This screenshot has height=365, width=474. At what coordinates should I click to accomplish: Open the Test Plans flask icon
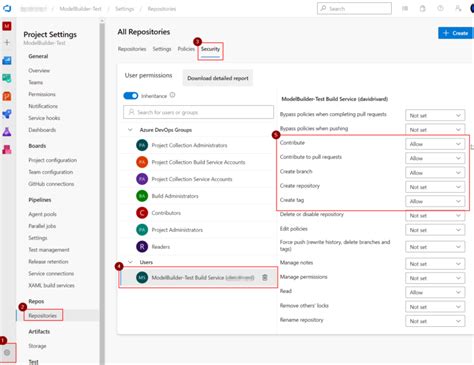tap(7, 132)
